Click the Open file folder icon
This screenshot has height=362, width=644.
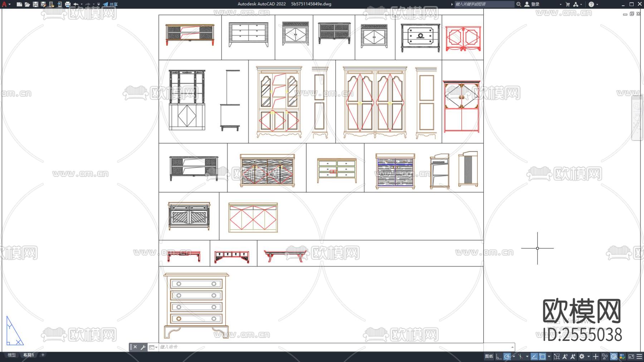click(27, 4)
